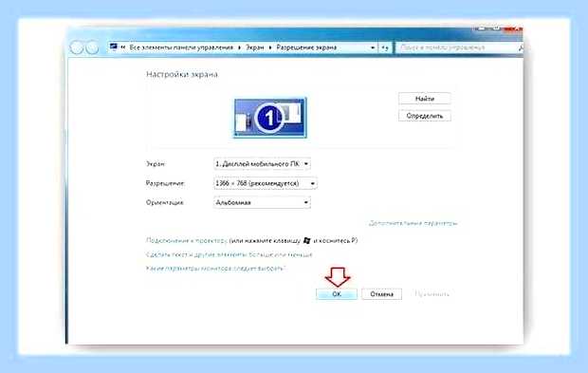Click the 'Отмена' button

382,294
